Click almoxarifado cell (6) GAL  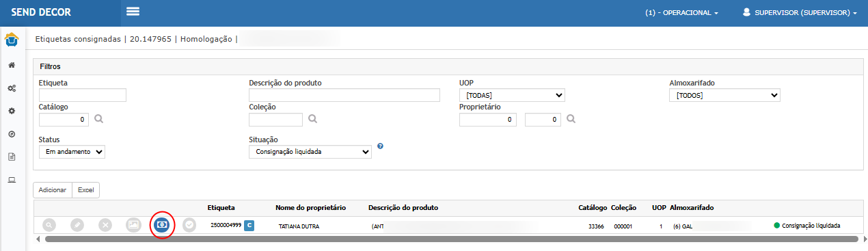[x=683, y=226]
